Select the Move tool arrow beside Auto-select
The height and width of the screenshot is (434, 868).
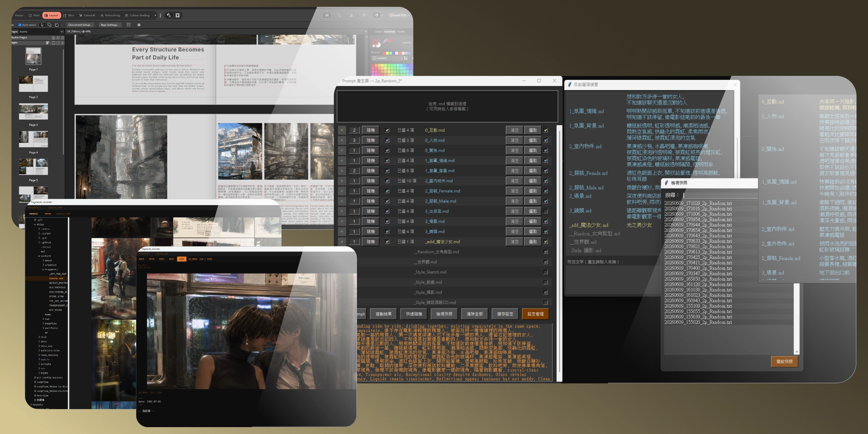click(42, 25)
